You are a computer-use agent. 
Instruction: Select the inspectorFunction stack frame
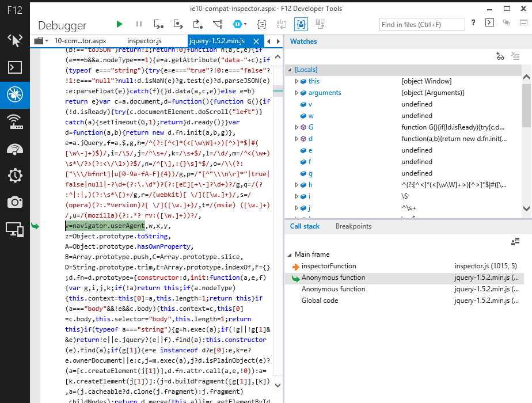coord(404,266)
